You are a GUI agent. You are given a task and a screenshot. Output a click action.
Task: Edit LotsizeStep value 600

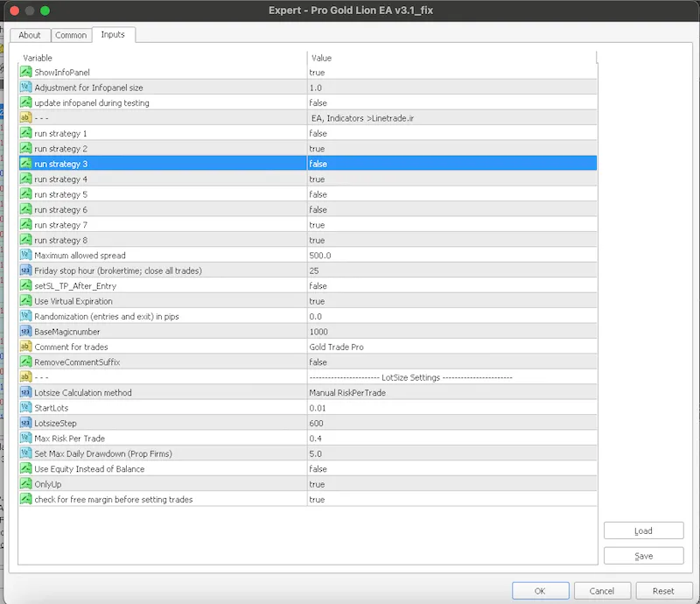tap(451, 423)
